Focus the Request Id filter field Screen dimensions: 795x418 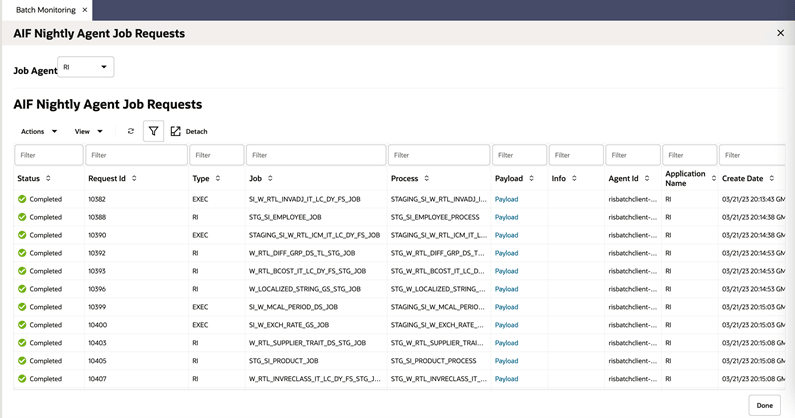click(136, 155)
